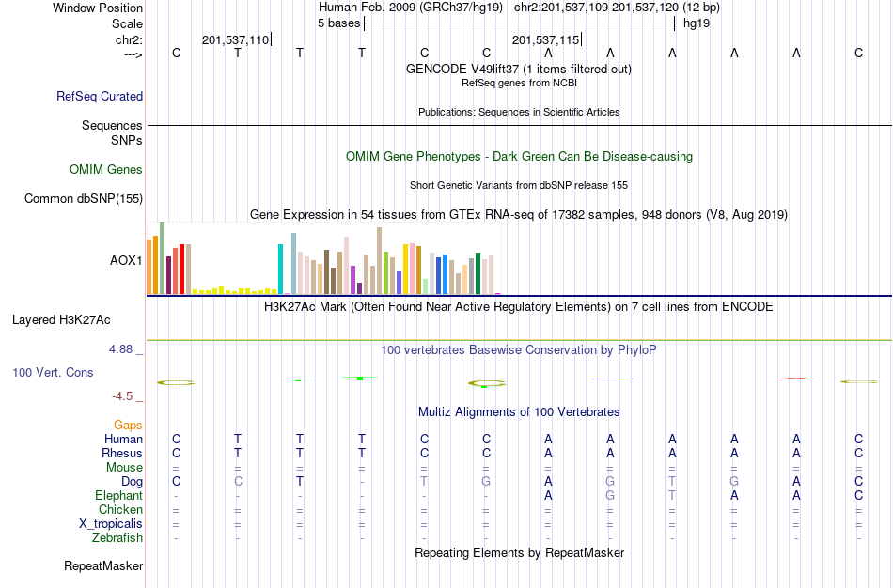Image resolution: width=893 pixels, height=588 pixels.
Task: Click the H3K27Ac Mark ENCODE track title
Action: (x=519, y=307)
